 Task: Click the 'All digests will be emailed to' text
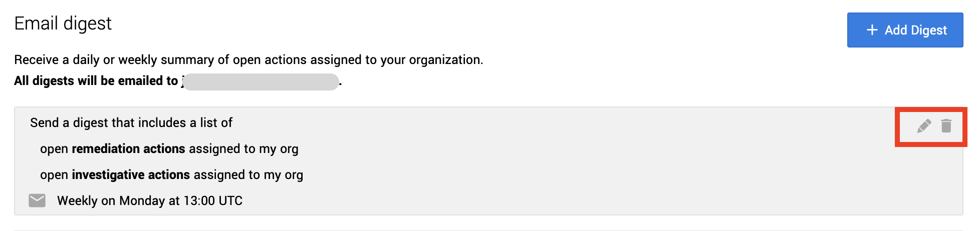pyautogui.click(x=96, y=81)
